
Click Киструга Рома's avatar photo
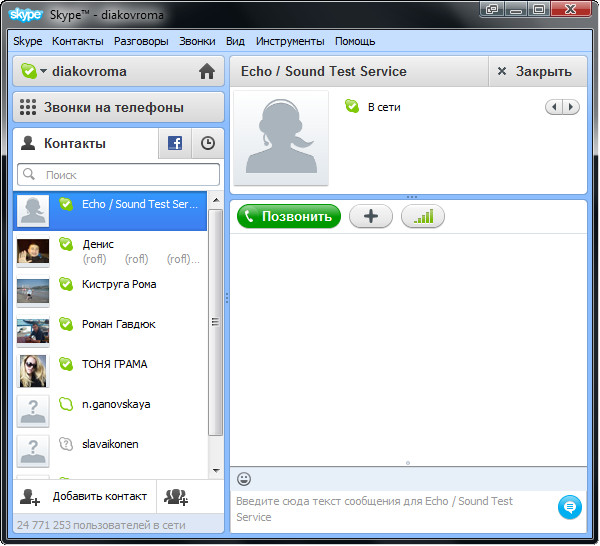(x=33, y=291)
